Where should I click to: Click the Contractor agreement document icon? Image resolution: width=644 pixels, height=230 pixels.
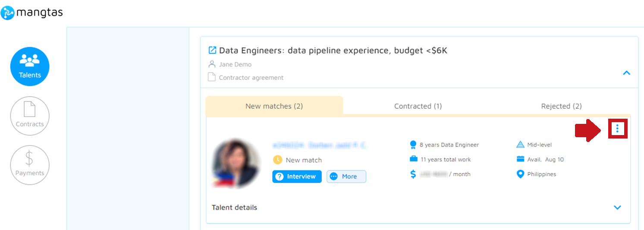tap(212, 77)
